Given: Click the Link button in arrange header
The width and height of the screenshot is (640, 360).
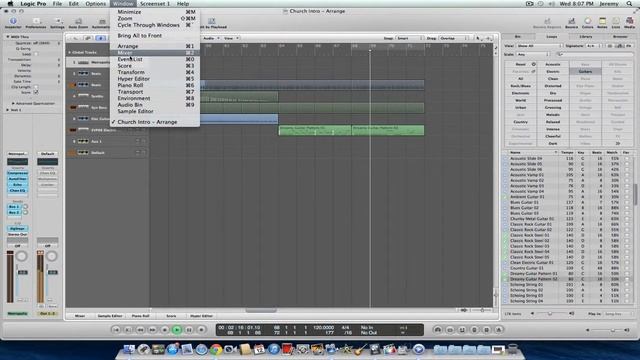Looking at the screenshot, I should 88,38.
